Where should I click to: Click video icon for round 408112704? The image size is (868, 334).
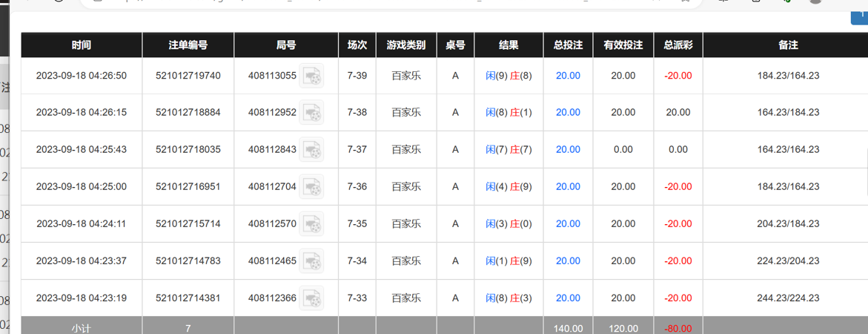(311, 187)
